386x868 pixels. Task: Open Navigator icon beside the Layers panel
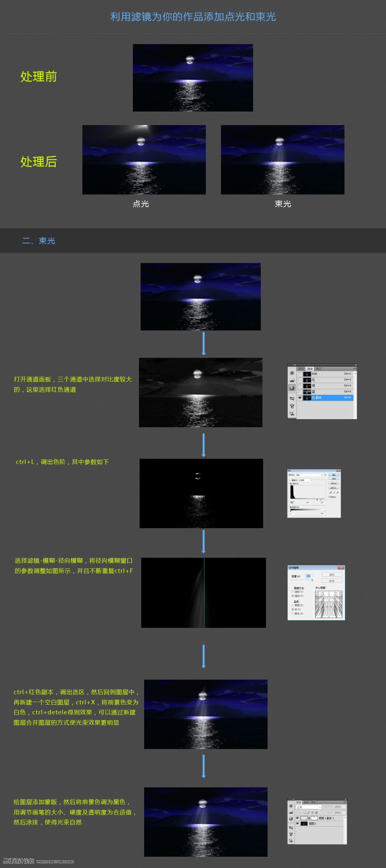click(x=291, y=806)
